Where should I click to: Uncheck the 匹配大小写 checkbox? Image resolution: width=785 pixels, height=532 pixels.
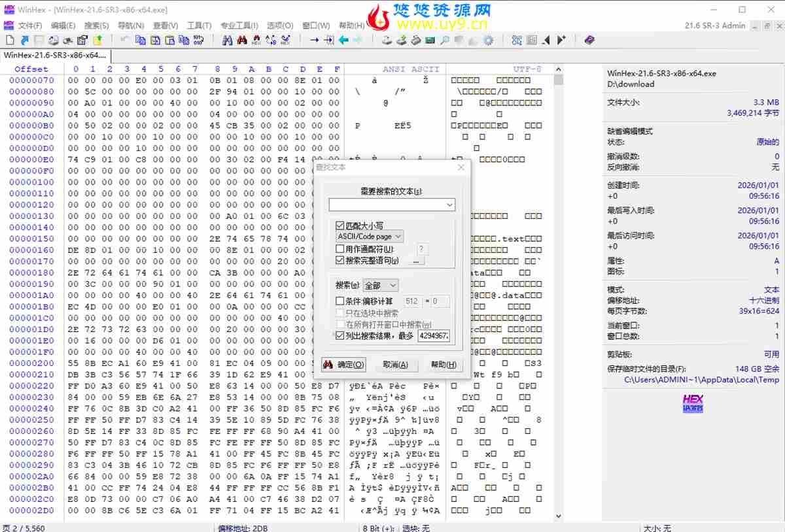pyautogui.click(x=340, y=225)
